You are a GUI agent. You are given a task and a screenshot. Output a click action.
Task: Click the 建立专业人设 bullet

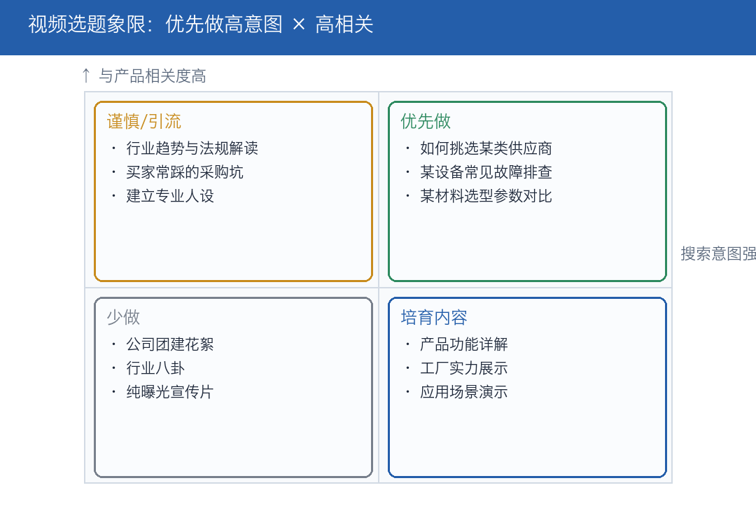point(169,196)
